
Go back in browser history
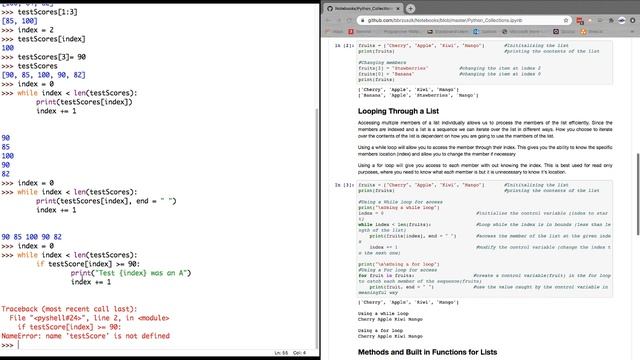329,20
